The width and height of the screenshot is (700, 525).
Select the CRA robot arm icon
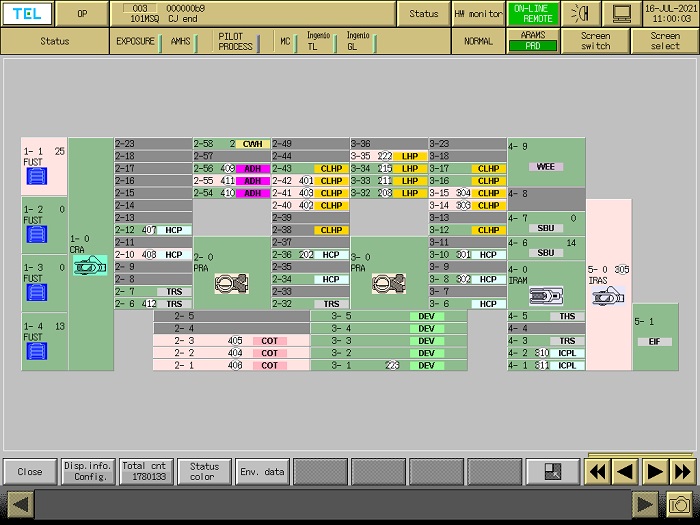coord(90,266)
